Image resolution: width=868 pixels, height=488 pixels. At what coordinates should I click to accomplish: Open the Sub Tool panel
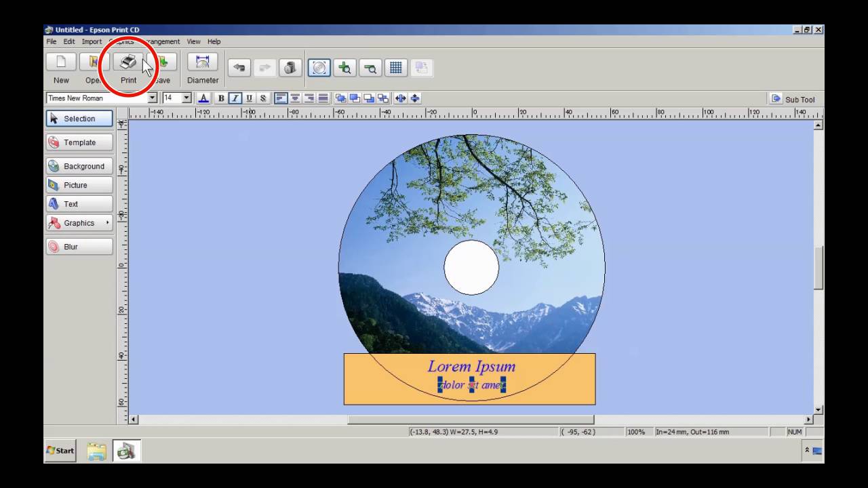[793, 99]
